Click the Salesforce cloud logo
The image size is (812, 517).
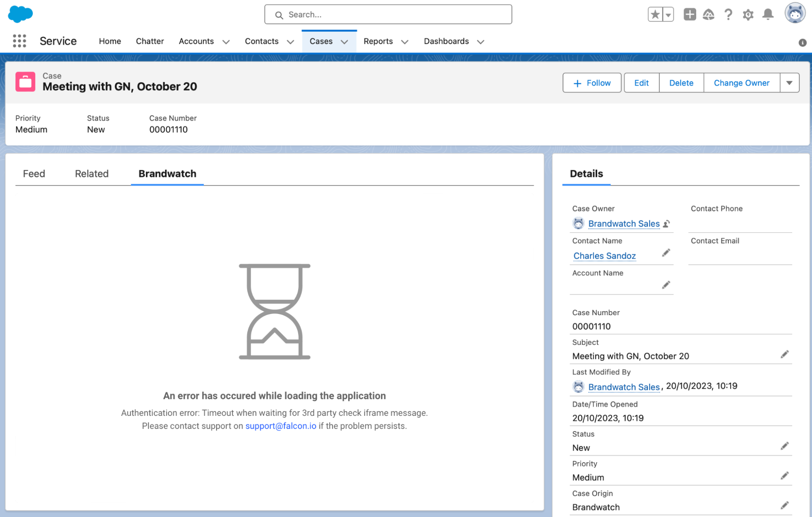(x=20, y=14)
